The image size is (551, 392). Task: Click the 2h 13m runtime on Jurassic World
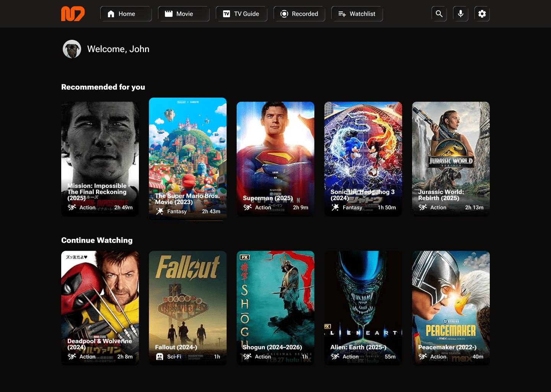click(x=474, y=207)
